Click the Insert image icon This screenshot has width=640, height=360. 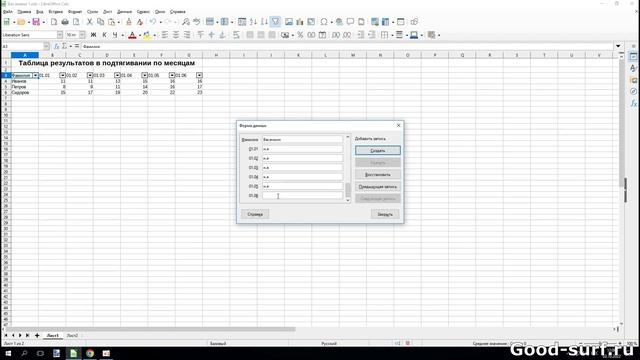click(289, 22)
